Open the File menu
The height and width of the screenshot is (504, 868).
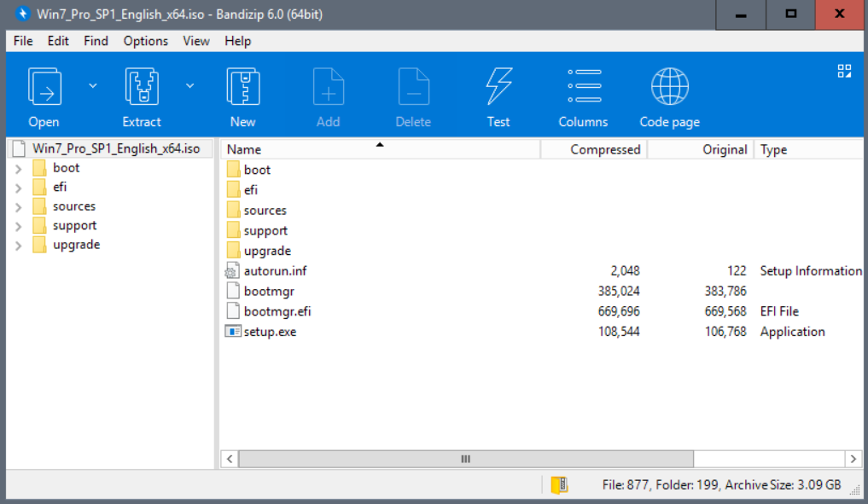(x=23, y=41)
